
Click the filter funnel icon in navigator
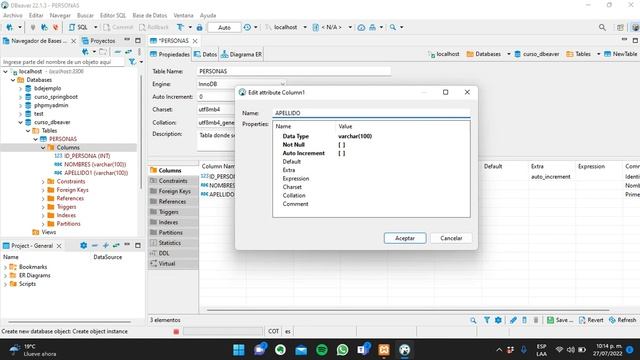pyautogui.click(x=132, y=62)
